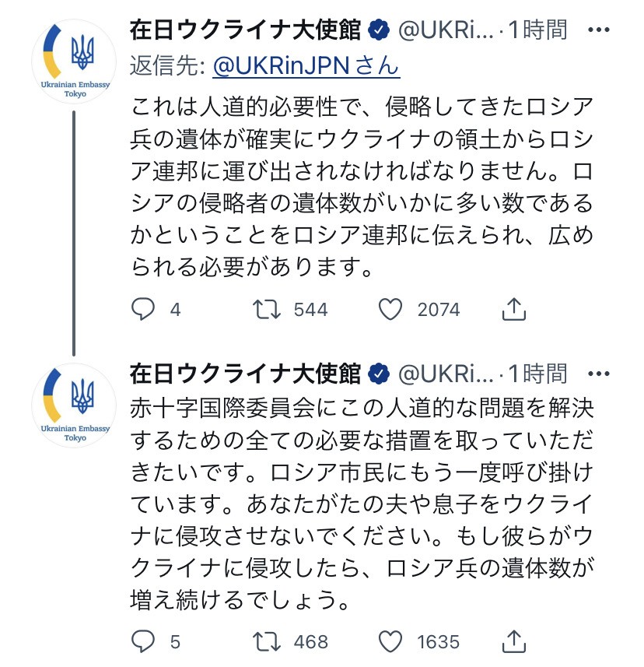Tap the second Ukrainian Embassy Tokyo avatar
This screenshot has width=644, height=667.
coord(75,405)
